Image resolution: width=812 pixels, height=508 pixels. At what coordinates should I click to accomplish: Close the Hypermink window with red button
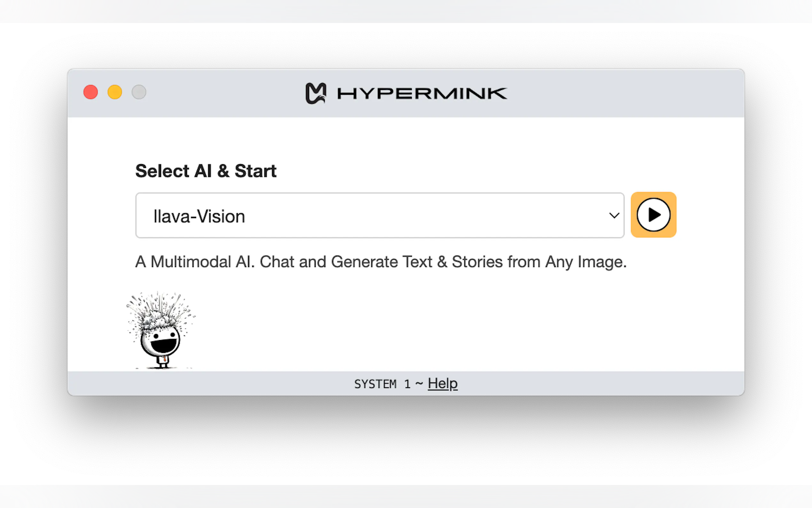(x=91, y=92)
